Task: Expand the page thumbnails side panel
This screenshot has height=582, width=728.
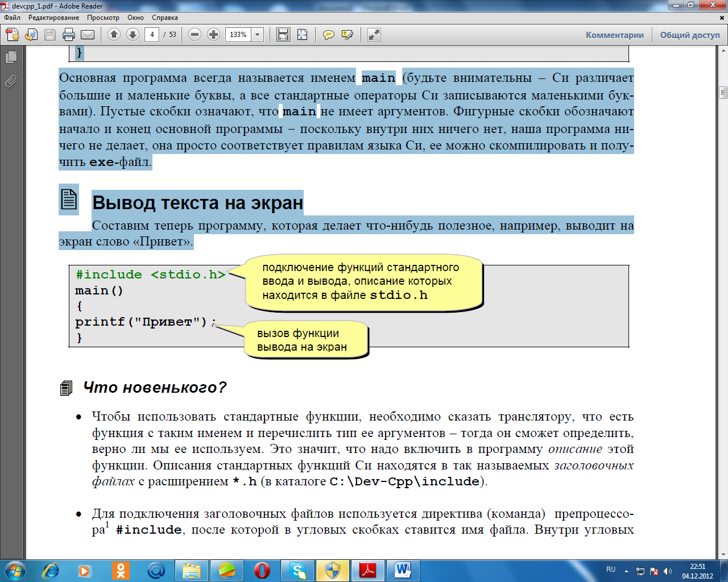Action: (x=11, y=57)
